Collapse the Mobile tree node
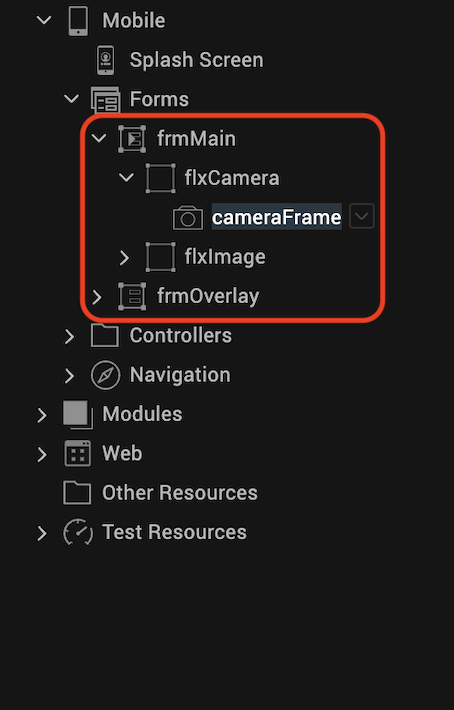This screenshot has height=710, width=454. click(x=44, y=20)
